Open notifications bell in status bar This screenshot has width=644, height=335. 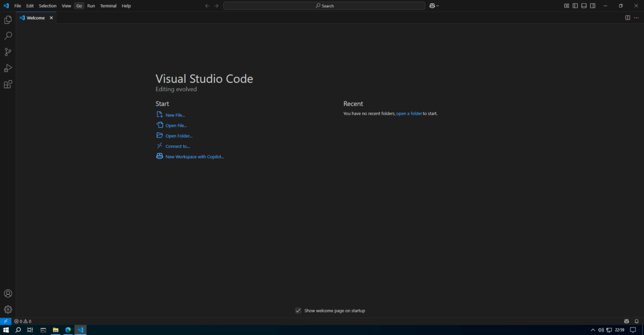[636, 321]
